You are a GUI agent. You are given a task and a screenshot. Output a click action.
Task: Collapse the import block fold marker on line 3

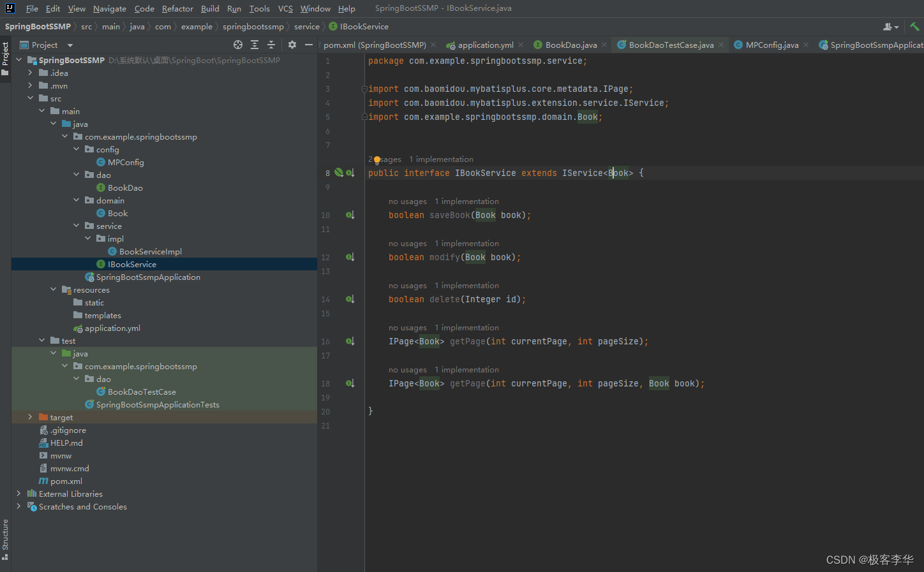(364, 89)
